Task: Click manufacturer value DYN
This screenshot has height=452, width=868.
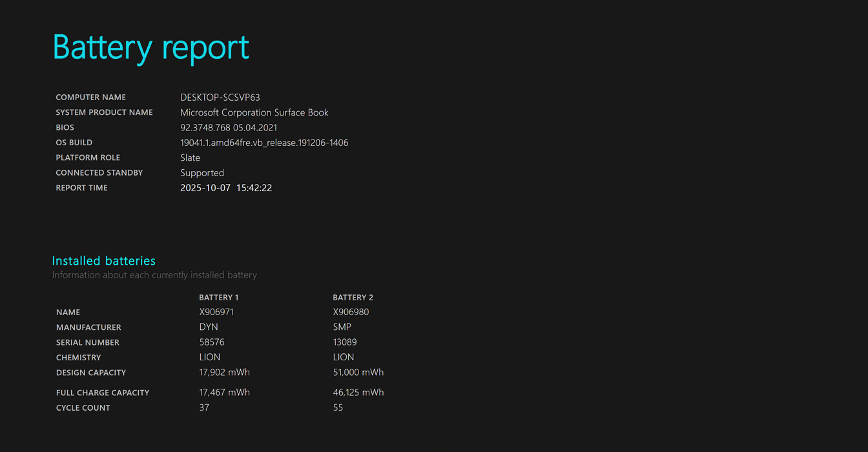Action: [x=209, y=327]
